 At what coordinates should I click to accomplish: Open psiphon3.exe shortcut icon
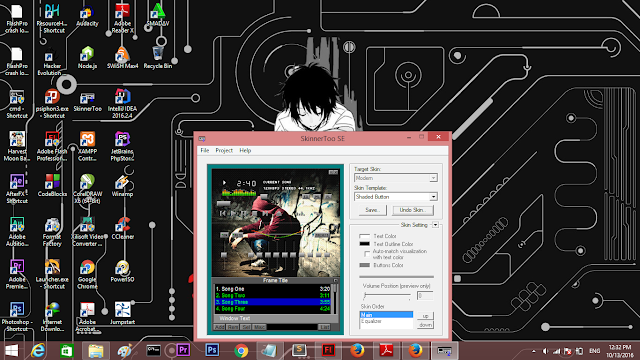point(52,104)
